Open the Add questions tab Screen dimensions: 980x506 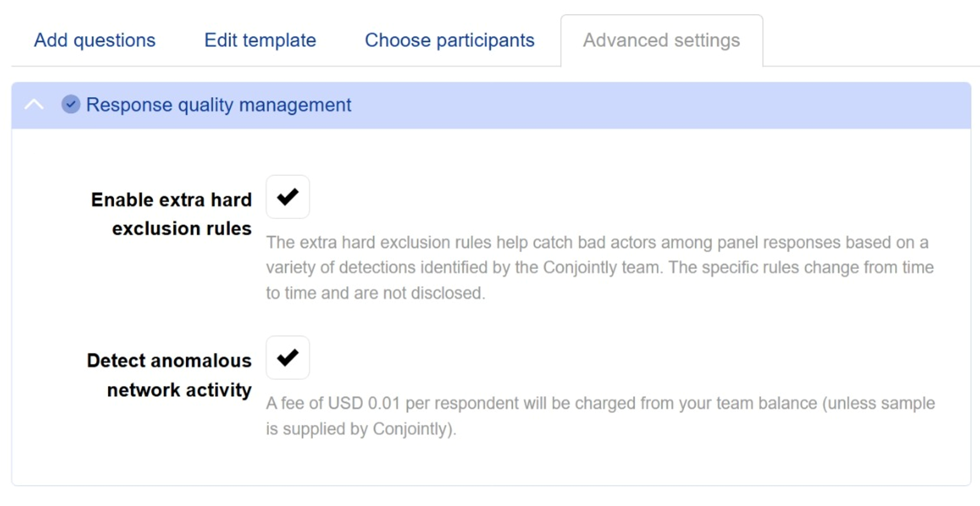(95, 40)
